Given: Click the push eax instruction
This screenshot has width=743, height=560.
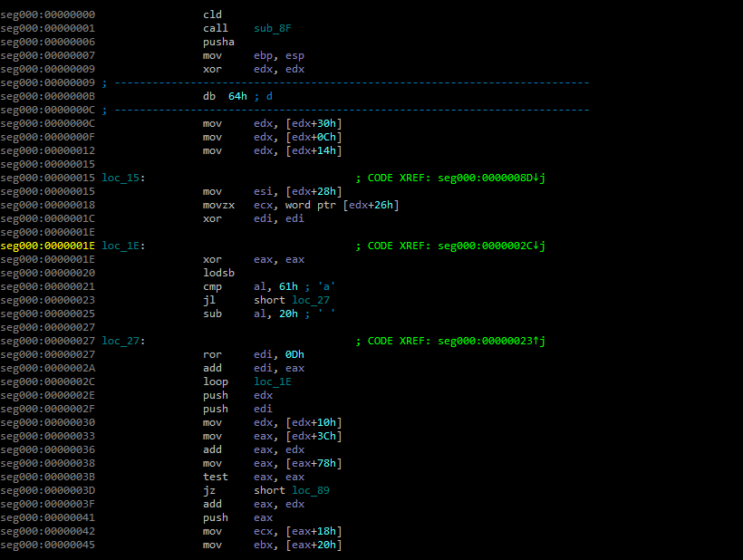Looking at the screenshot, I should pyautogui.click(x=237, y=517).
